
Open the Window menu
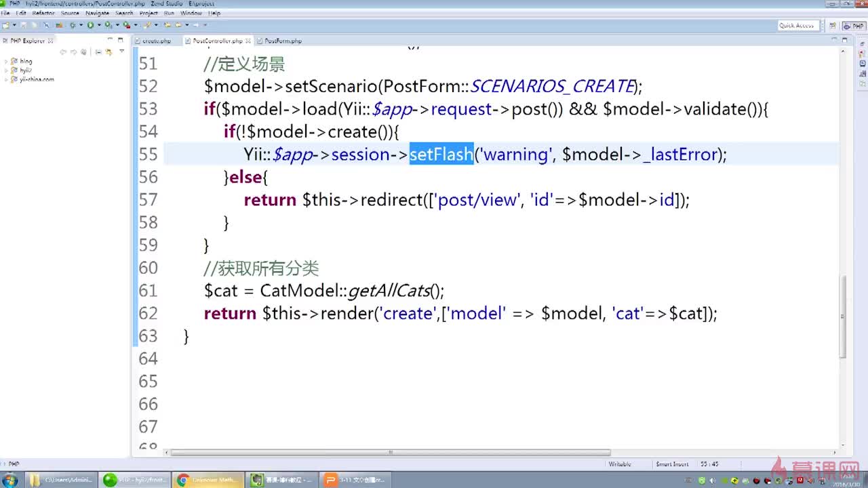191,13
